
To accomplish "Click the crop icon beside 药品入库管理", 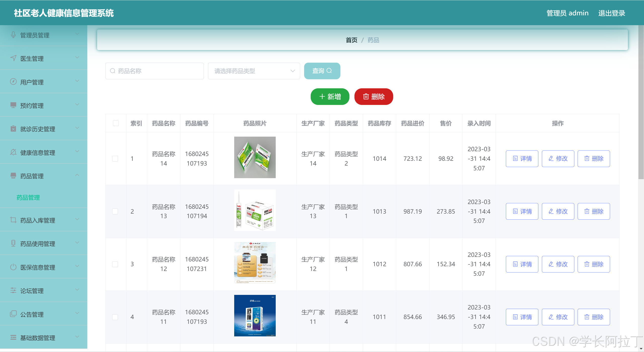I will [13, 220].
